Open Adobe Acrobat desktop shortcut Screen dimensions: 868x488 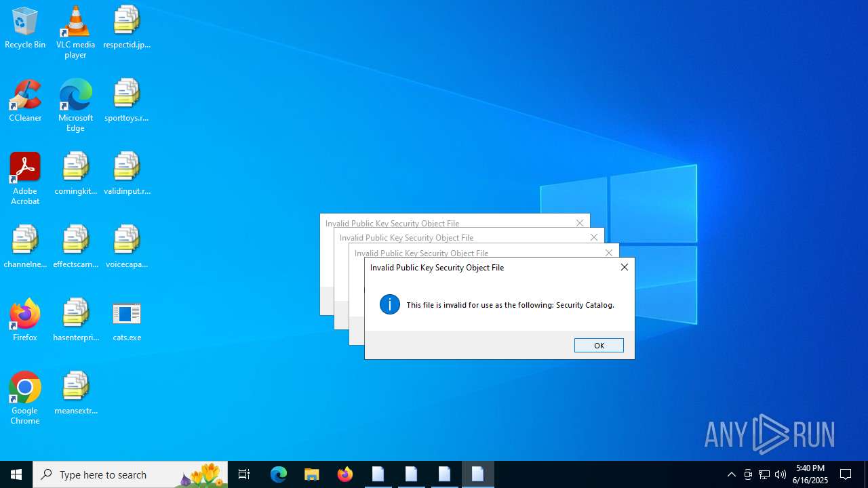(25, 179)
